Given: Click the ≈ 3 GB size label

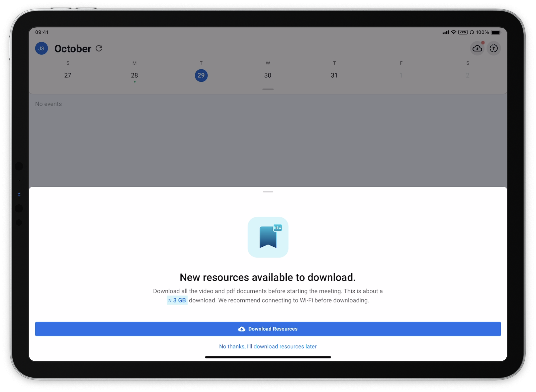Looking at the screenshot, I should 177,300.
